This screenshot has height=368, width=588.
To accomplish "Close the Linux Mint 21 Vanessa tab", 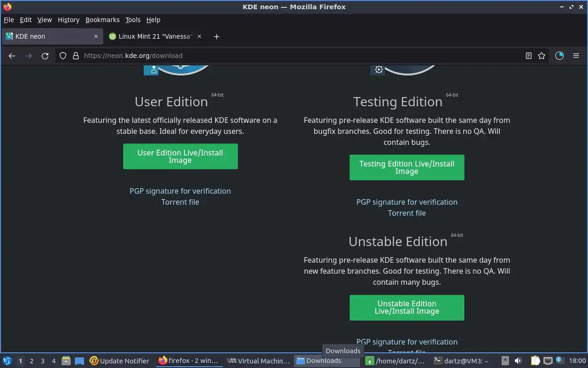I will [199, 36].
